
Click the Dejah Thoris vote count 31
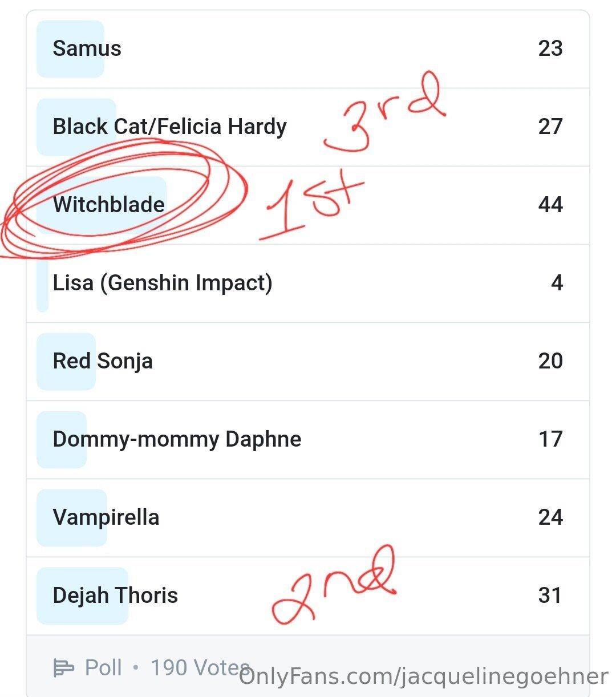pyautogui.click(x=550, y=595)
